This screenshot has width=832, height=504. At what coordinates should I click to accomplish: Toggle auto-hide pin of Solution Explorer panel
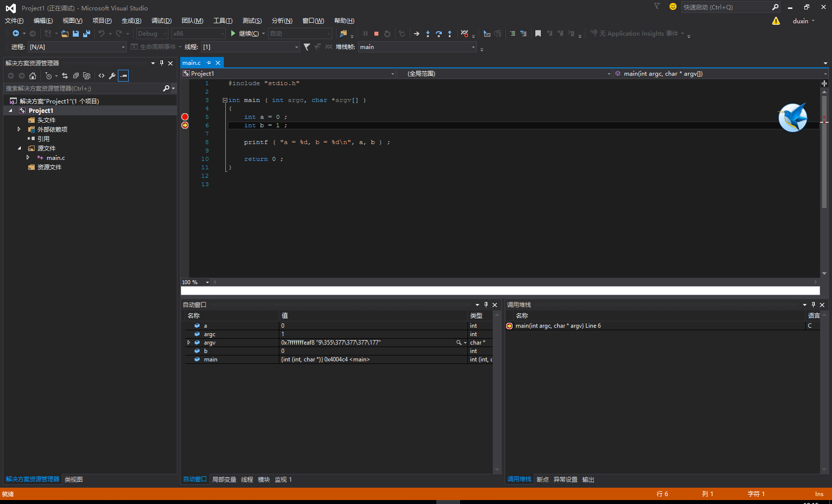coord(161,63)
